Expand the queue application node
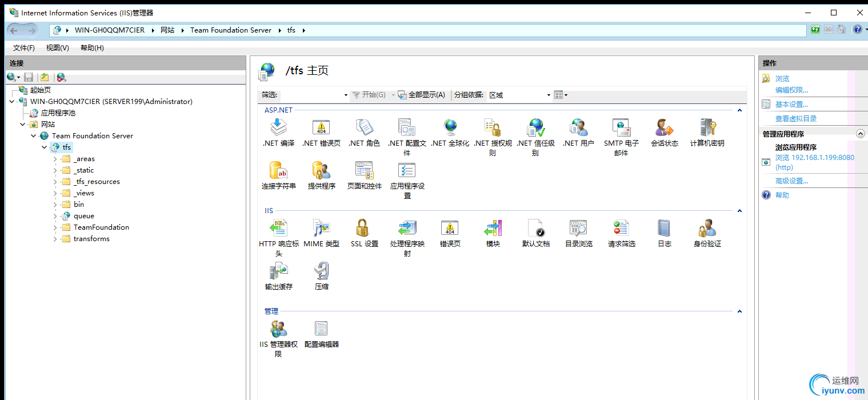Image resolution: width=868 pixels, height=400 pixels. point(55,216)
